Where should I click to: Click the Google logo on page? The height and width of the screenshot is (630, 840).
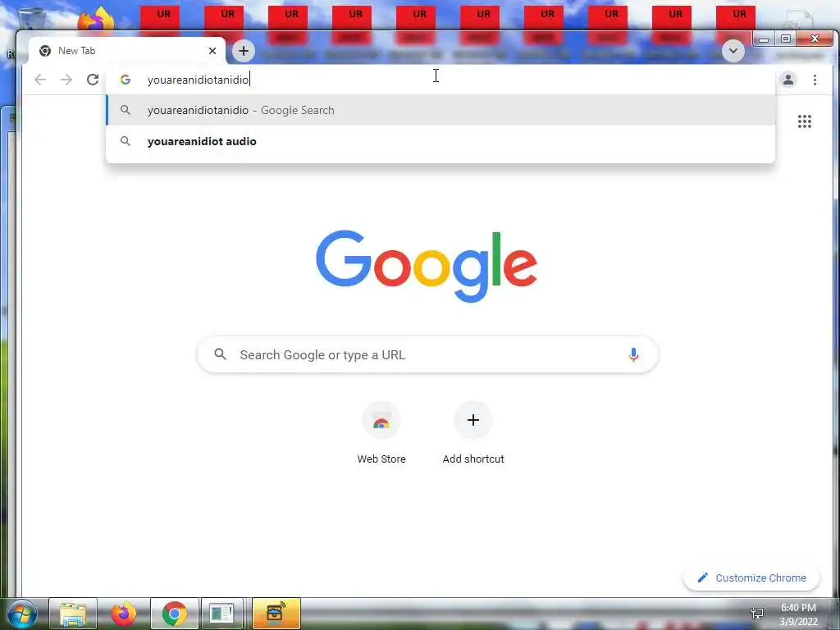[x=427, y=266]
